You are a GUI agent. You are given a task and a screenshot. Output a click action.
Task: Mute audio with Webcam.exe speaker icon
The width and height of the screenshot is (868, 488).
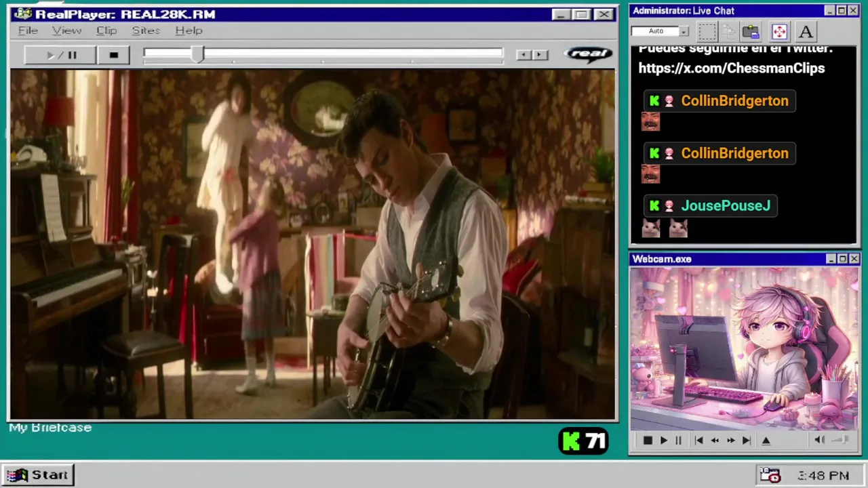tap(819, 441)
